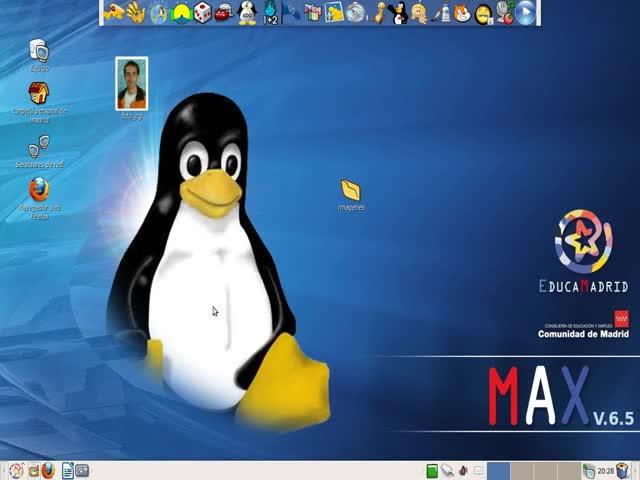Open the imagenes folder on the desktop
The width and height of the screenshot is (640, 480).
[x=351, y=190]
